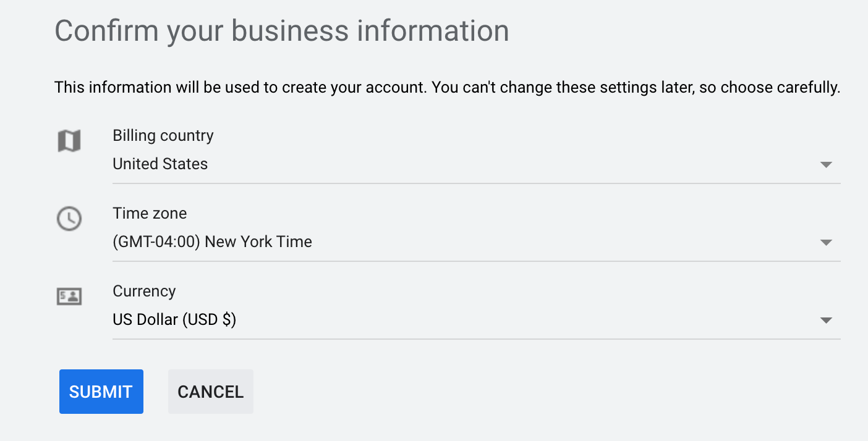Click the 'Currency' field label
868x441 pixels.
144,292
